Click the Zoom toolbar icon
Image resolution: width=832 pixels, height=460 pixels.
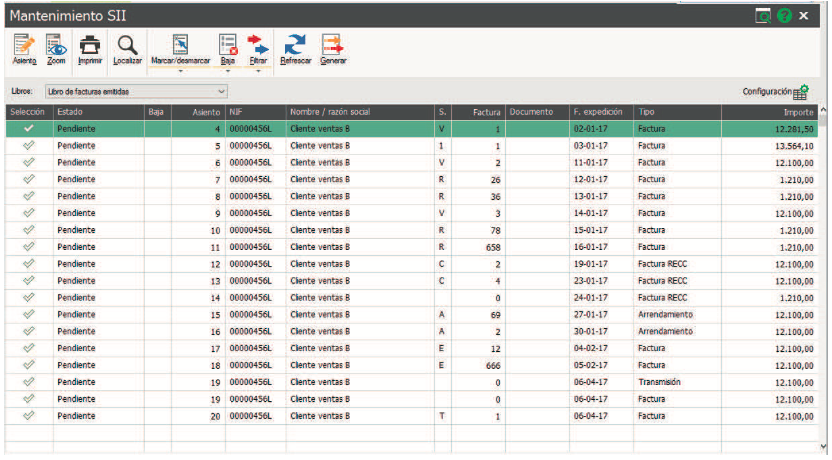(x=56, y=50)
